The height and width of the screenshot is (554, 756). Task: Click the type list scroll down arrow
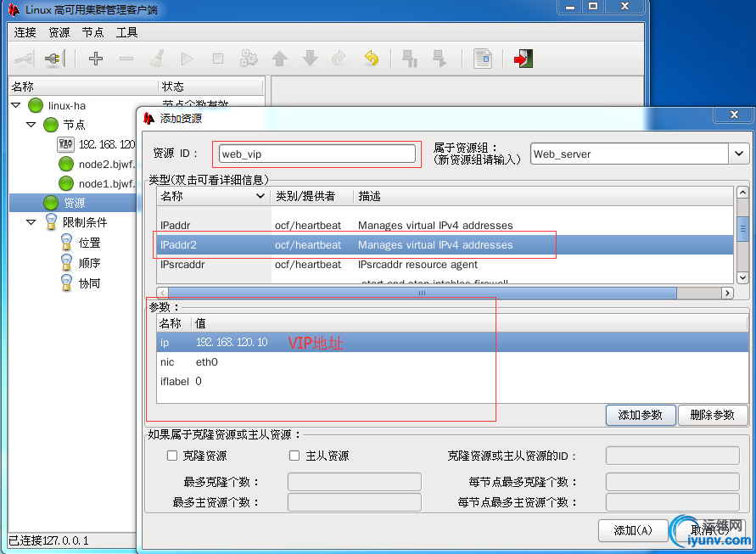(742, 277)
